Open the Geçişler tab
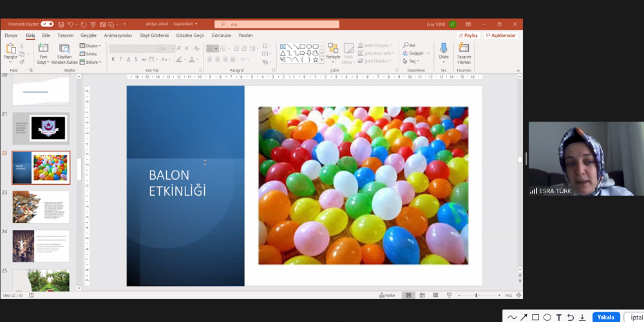Screen dimensions: 644x322 click(88, 35)
